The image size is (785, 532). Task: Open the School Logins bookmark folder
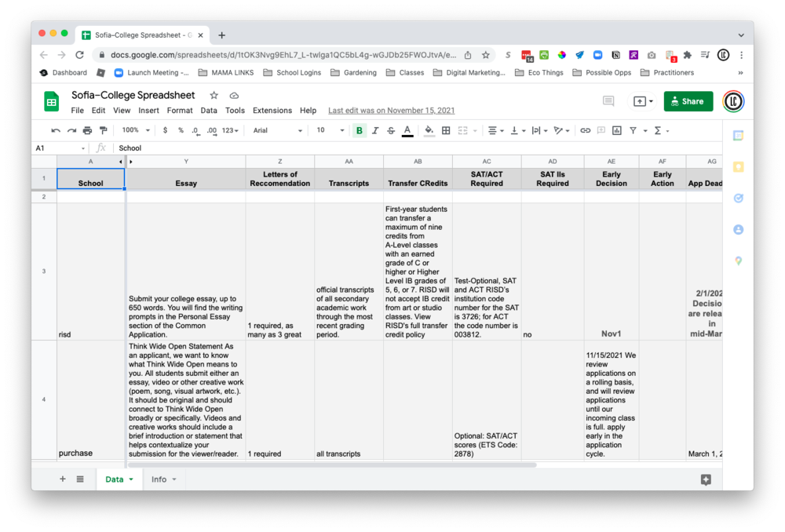click(x=292, y=72)
